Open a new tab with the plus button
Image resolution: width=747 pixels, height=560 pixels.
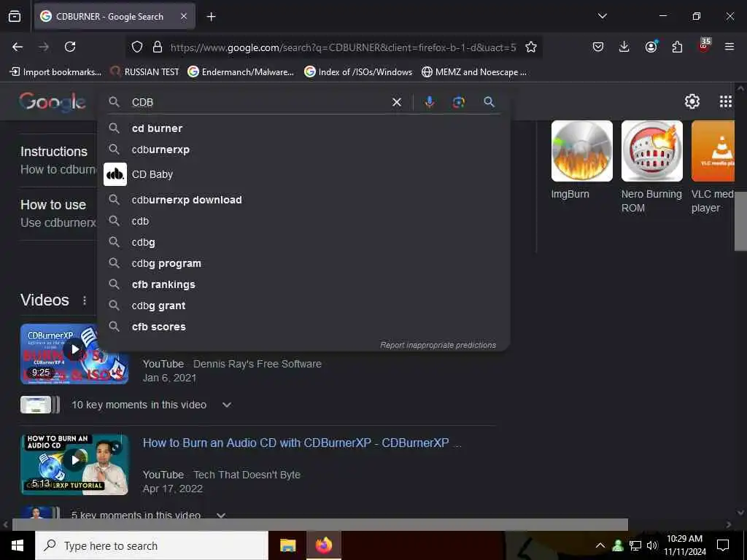click(x=211, y=17)
